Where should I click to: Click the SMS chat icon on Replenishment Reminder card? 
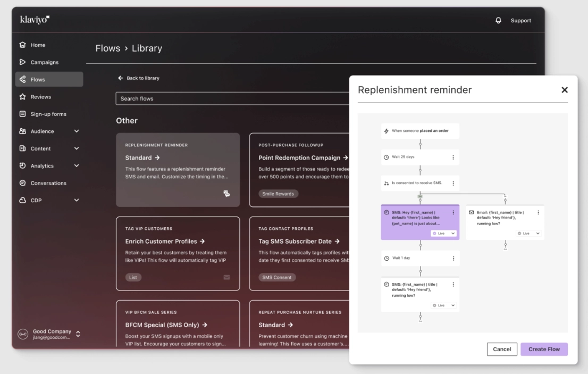click(x=226, y=194)
